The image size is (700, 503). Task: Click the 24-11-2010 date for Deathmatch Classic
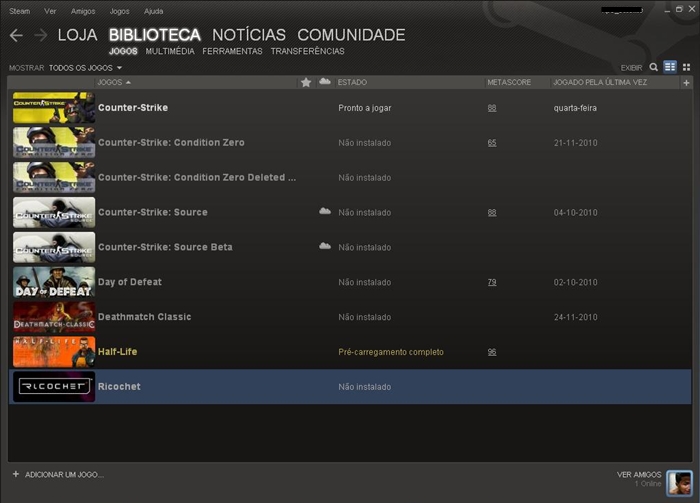tap(575, 317)
